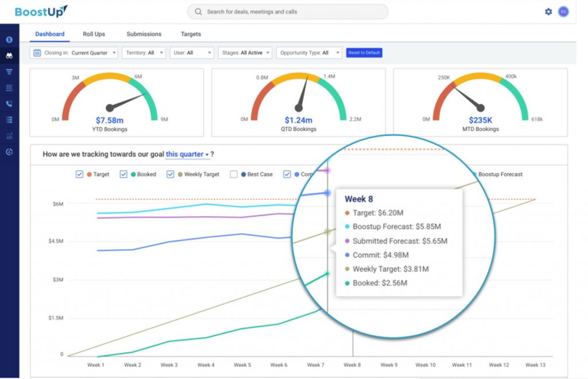
Task: Click the Target orange legend dot
Action: [x=89, y=175]
